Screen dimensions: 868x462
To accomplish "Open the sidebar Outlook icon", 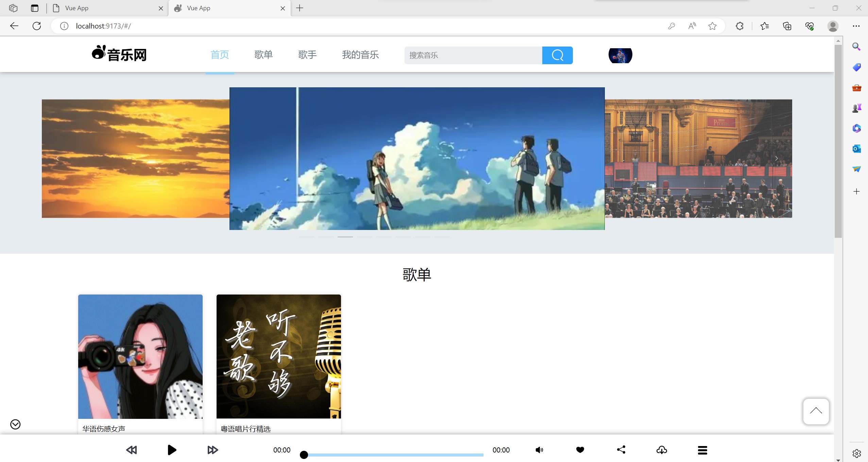I will click(856, 149).
